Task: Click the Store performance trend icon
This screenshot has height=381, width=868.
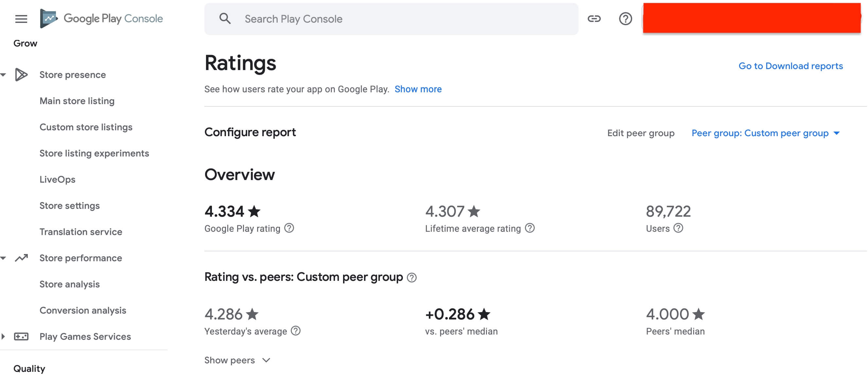Action: point(21,258)
